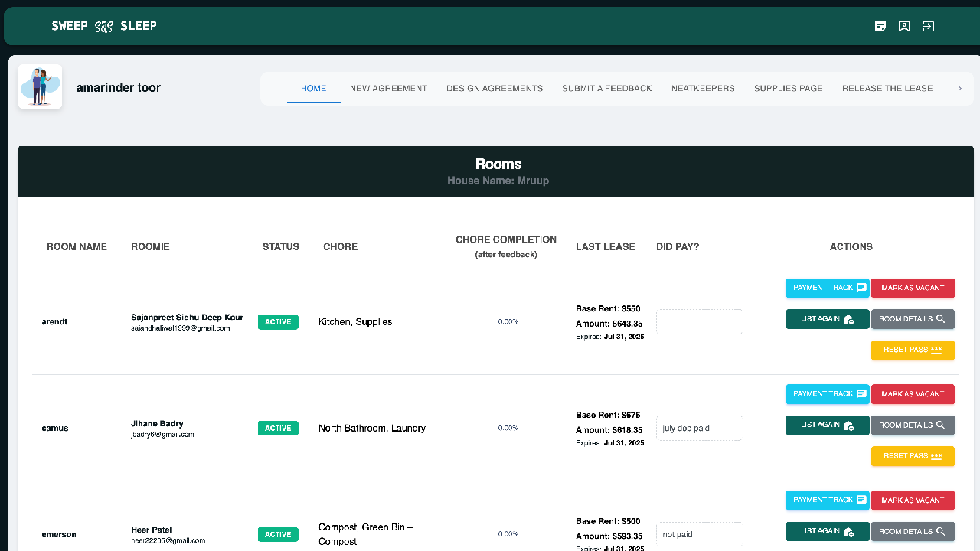Click the Active status badge for arendt
Image resolution: width=980 pixels, height=551 pixels.
click(278, 322)
